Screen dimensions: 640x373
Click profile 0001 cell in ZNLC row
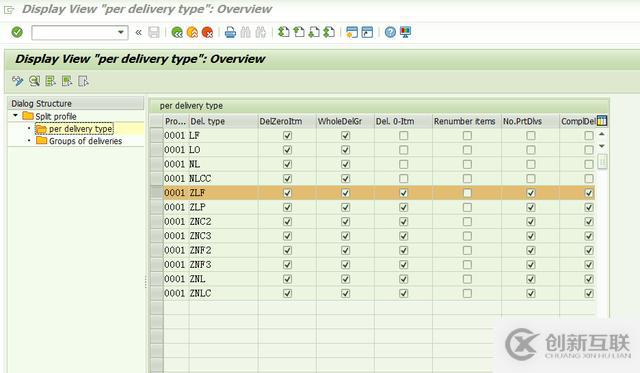click(x=176, y=293)
